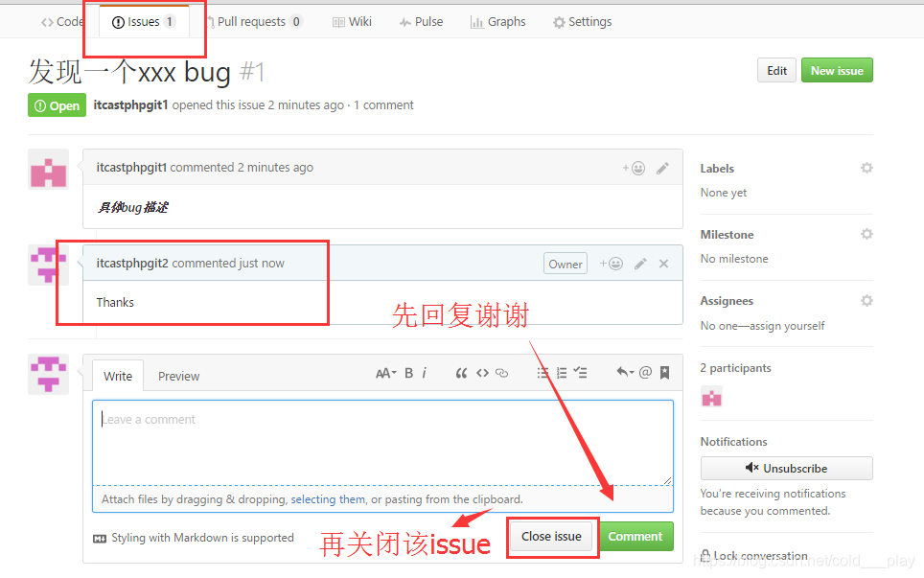924x578 pixels.
Task: Click Lock conversation link
Action: [x=754, y=556]
